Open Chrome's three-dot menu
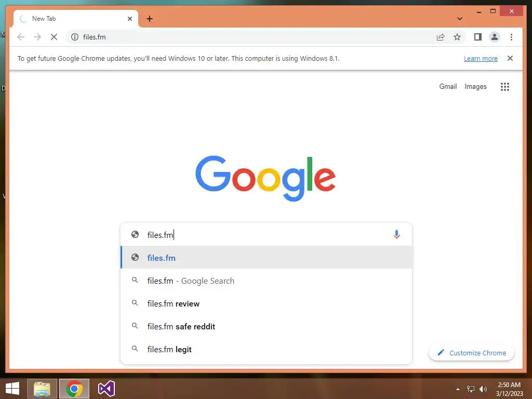 511,37
